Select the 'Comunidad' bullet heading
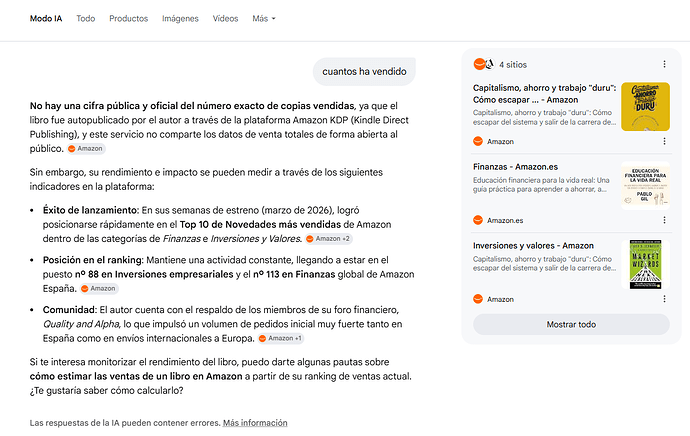 point(70,310)
